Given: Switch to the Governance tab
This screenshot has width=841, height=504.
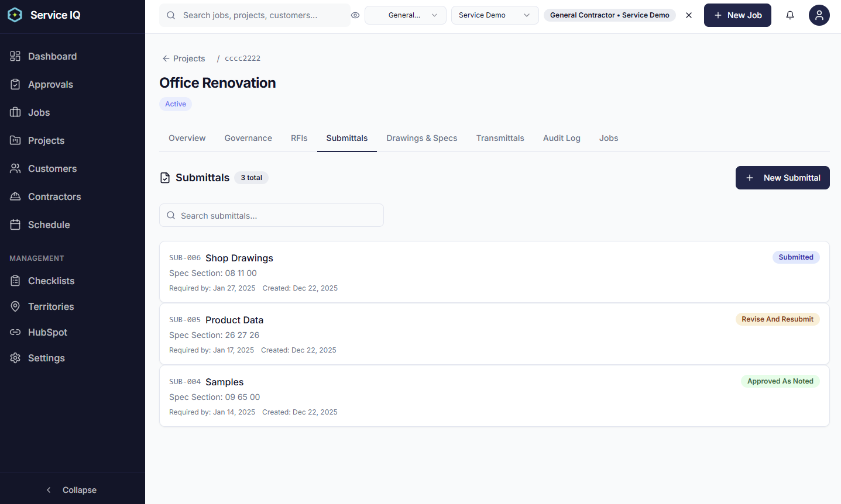Looking at the screenshot, I should [x=248, y=138].
